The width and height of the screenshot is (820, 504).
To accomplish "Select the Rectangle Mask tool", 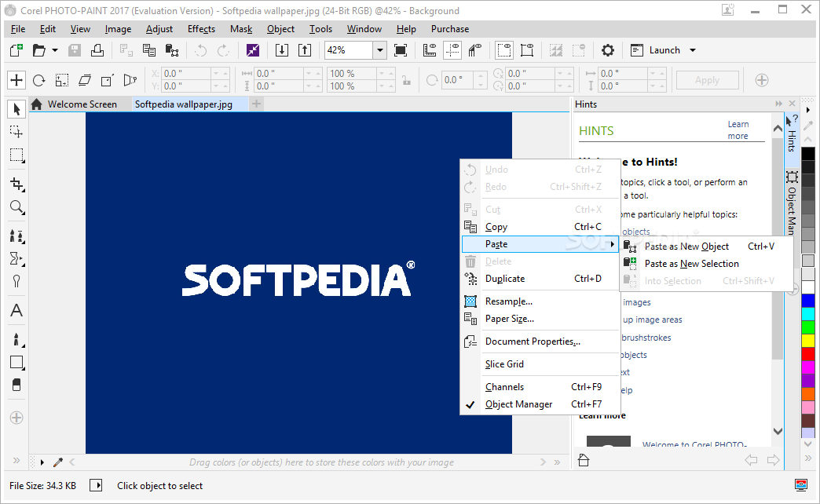I will pyautogui.click(x=16, y=155).
